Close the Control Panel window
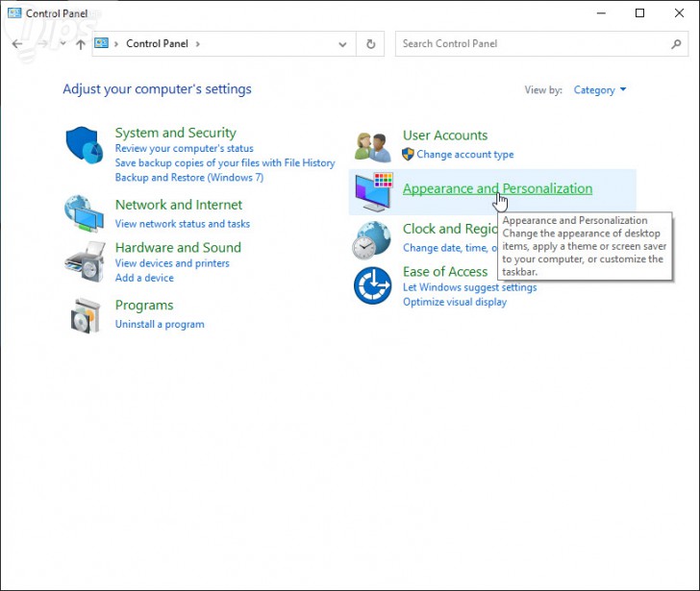The image size is (700, 591). pos(679,12)
